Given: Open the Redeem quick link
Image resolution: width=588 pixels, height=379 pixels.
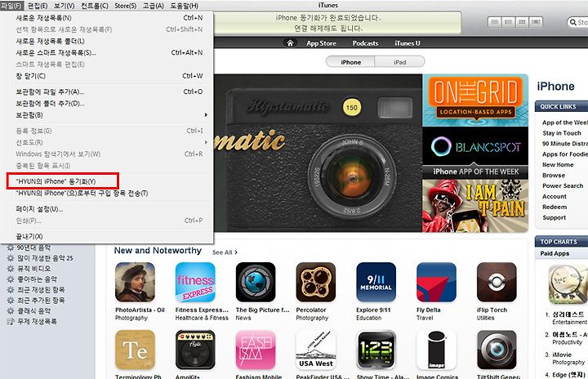Looking at the screenshot, I should coord(555,207).
